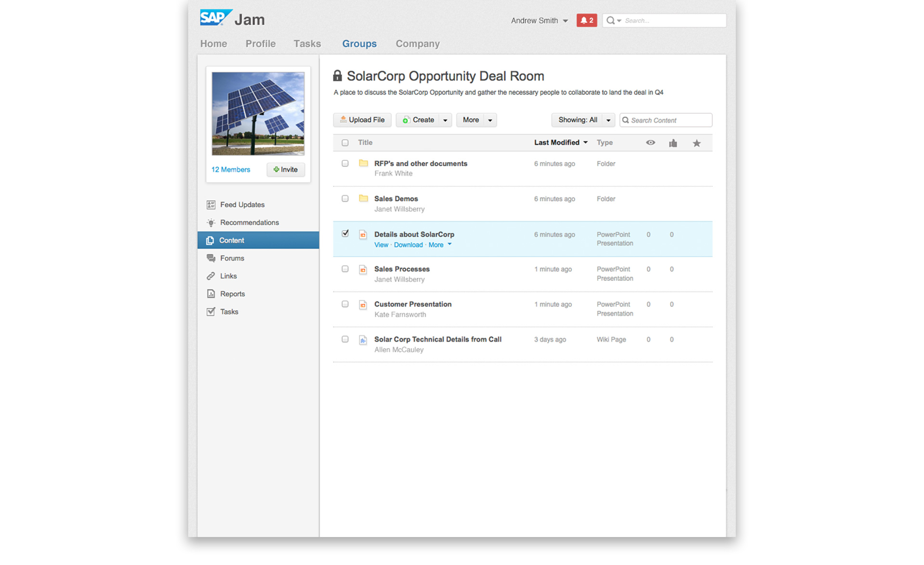This screenshot has width=924, height=565.
Task: Click the SAP Jam logo
Action: point(232,18)
